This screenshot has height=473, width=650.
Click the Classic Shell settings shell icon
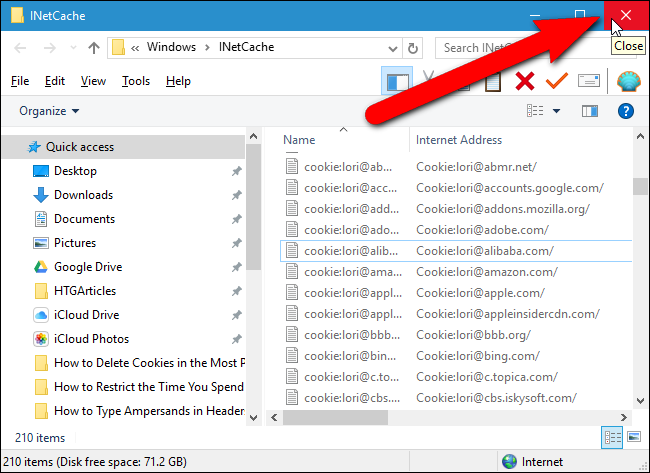pos(628,81)
